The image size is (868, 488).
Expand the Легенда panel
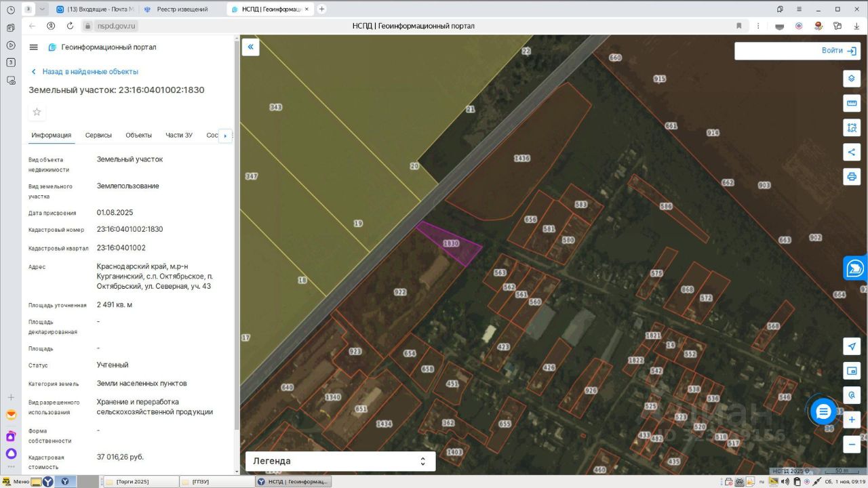tap(340, 461)
